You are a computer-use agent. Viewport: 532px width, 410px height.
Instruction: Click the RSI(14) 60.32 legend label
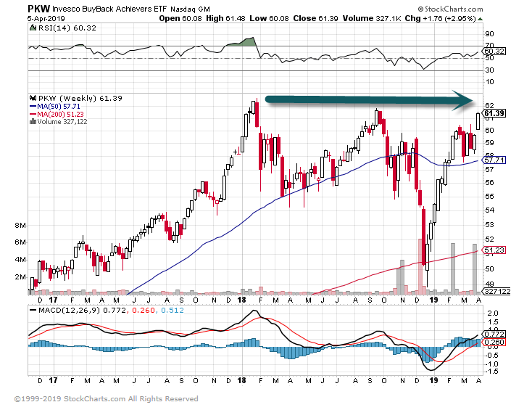coord(67,28)
